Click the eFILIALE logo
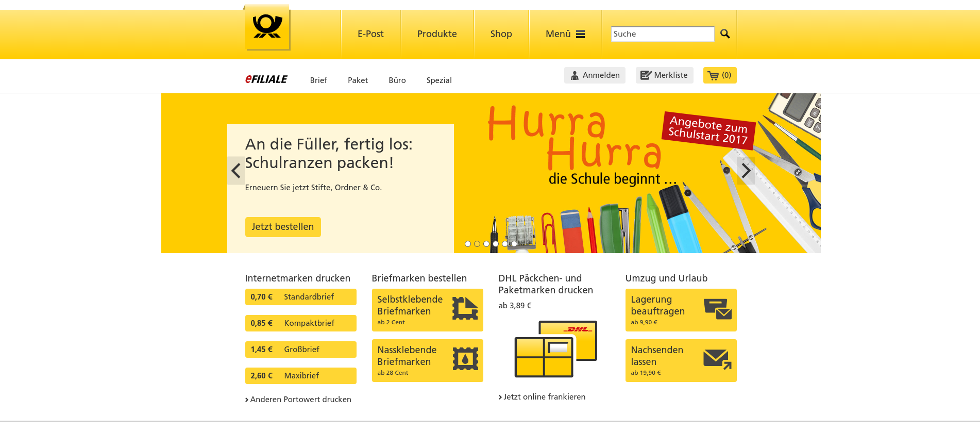 click(266, 79)
